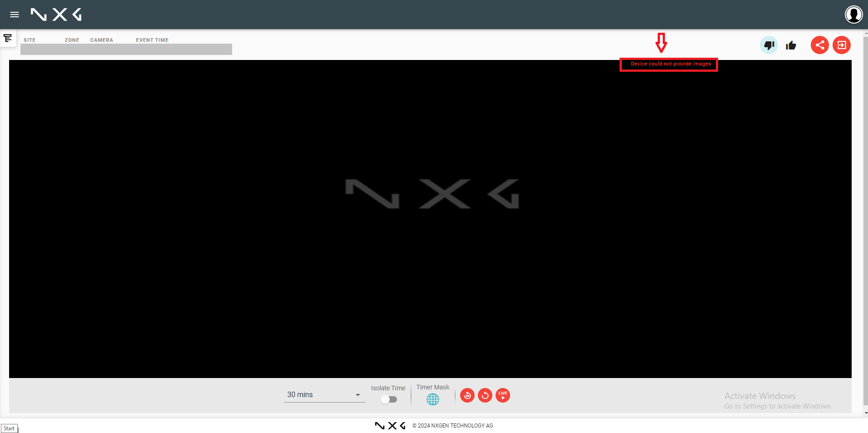This screenshot has height=433, width=868.
Task: Click the thumbs down button
Action: [769, 45]
